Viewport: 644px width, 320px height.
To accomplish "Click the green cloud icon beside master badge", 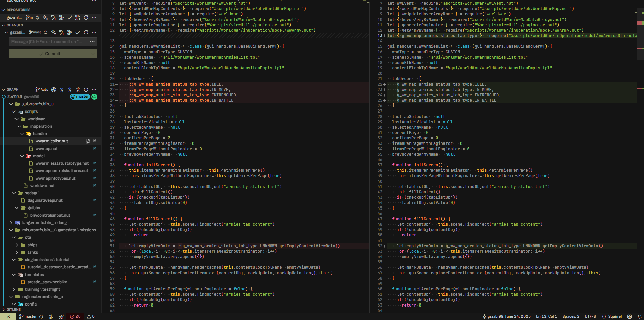I will 94,97.
